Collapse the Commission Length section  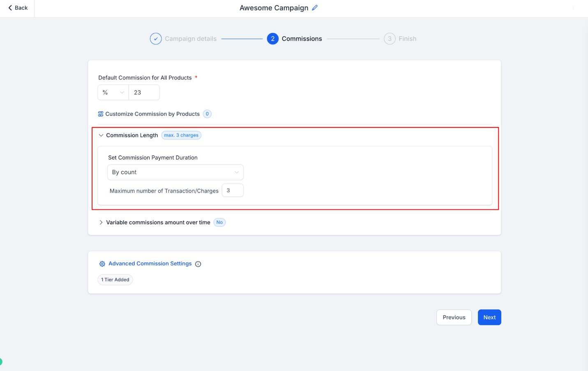coord(101,135)
